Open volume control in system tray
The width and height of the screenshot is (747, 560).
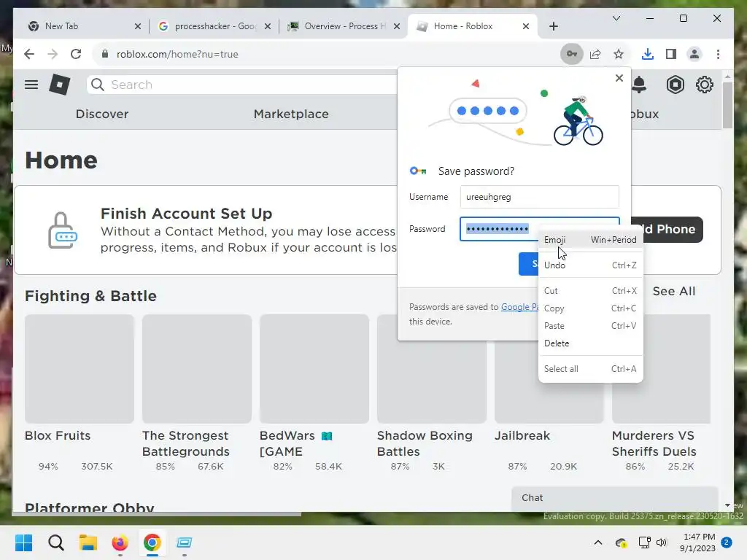662,542
